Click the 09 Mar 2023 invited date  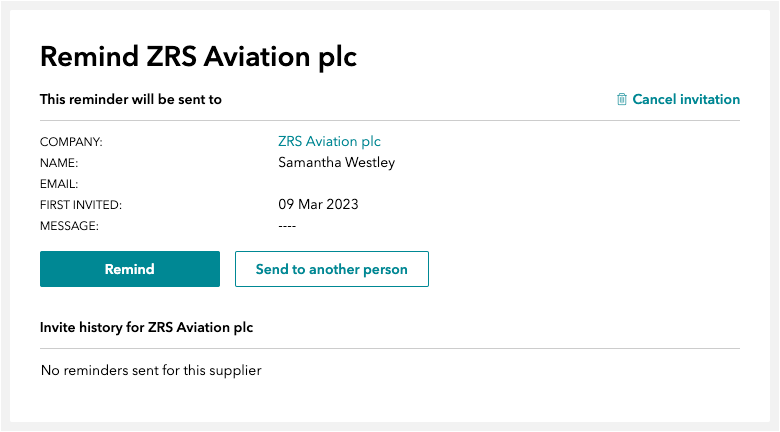click(318, 204)
